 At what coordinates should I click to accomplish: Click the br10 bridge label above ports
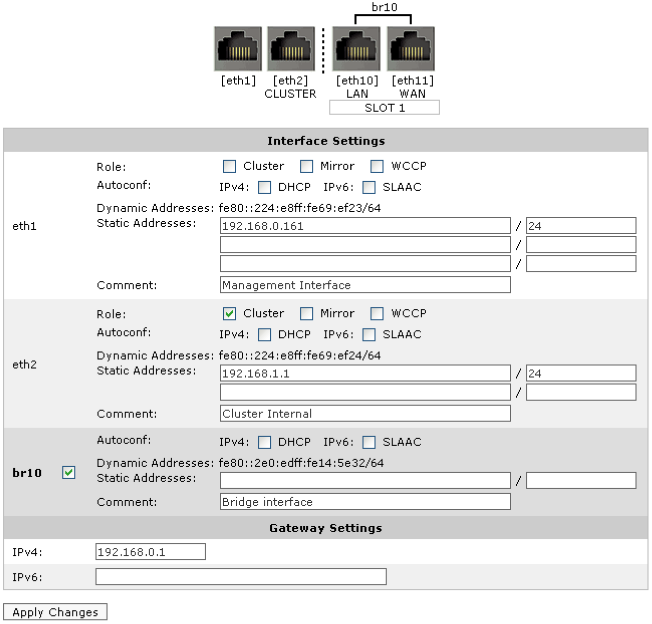(x=384, y=7)
